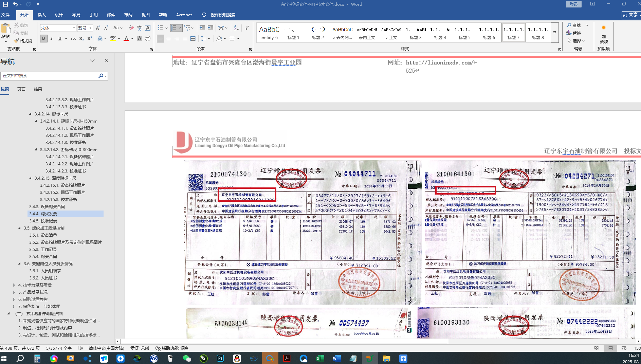Click the 共享 share button
This screenshot has width=641, height=364.
tap(631, 15)
